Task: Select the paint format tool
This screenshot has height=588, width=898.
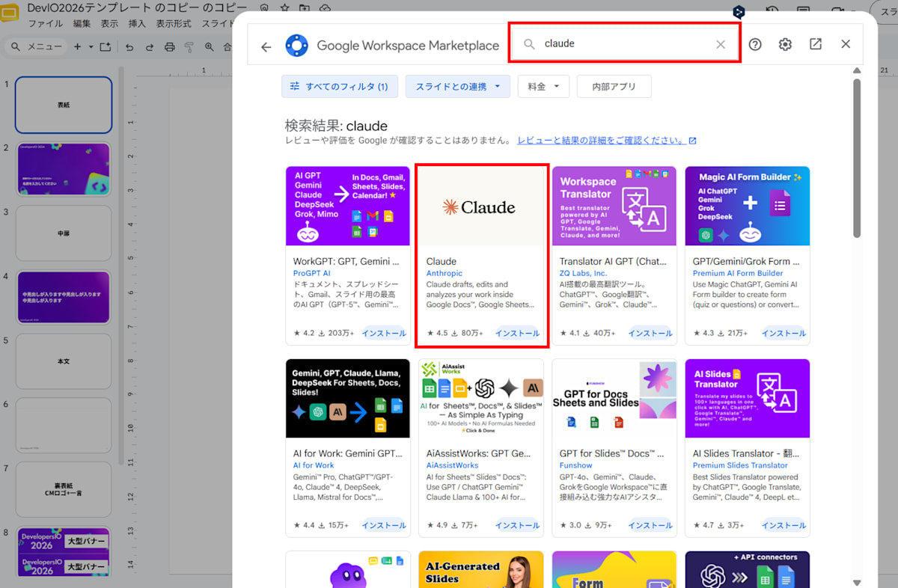Action: point(190,47)
